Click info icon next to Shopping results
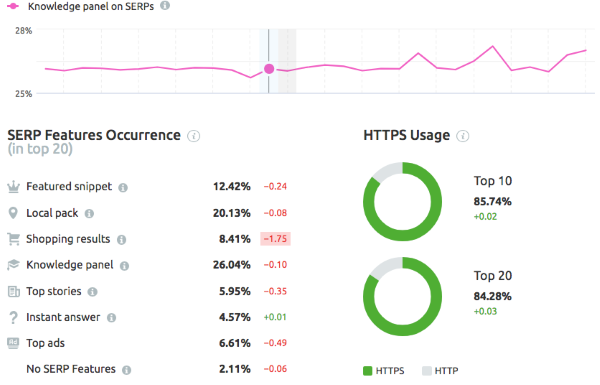The height and width of the screenshot is (385, 600). pyautogui.click(x=121, y=240)
